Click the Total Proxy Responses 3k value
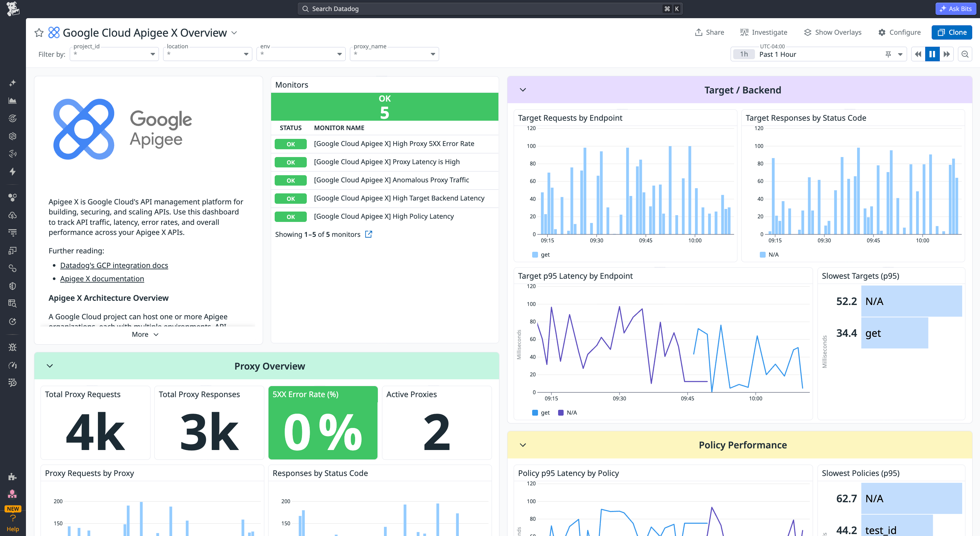 pyautogui.click(x=209, y=432)
